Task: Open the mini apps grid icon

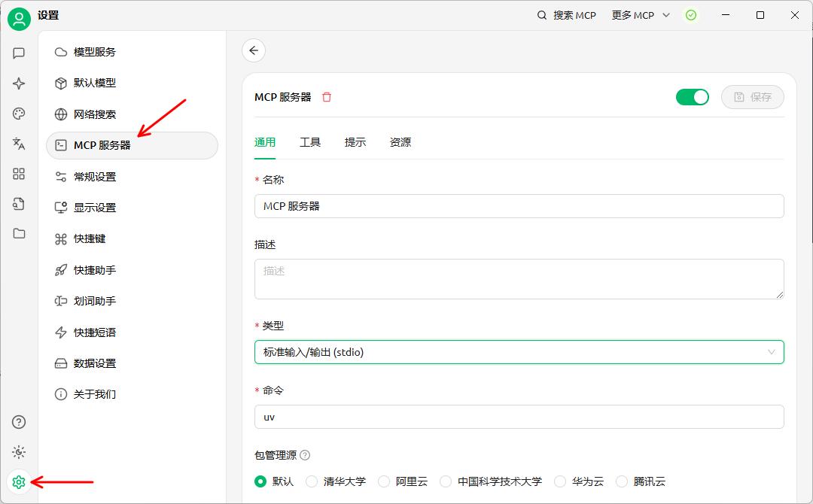Action: pos(19,174)
